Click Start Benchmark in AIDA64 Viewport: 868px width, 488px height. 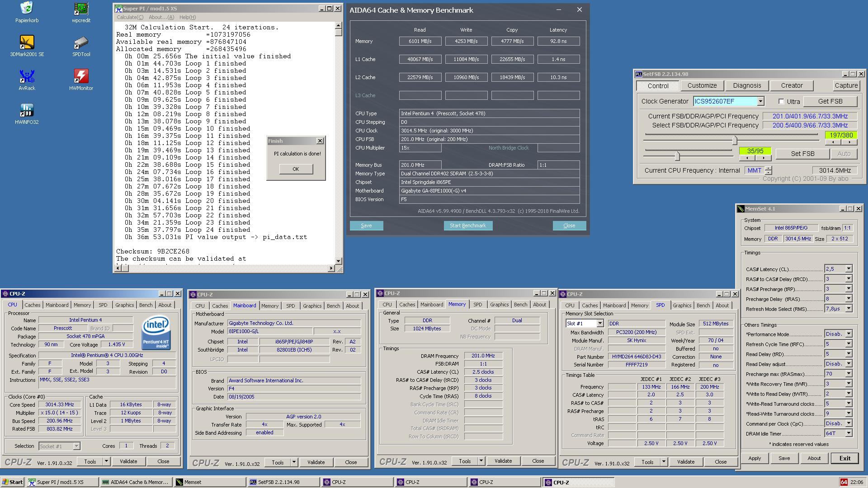pos(467,225)
